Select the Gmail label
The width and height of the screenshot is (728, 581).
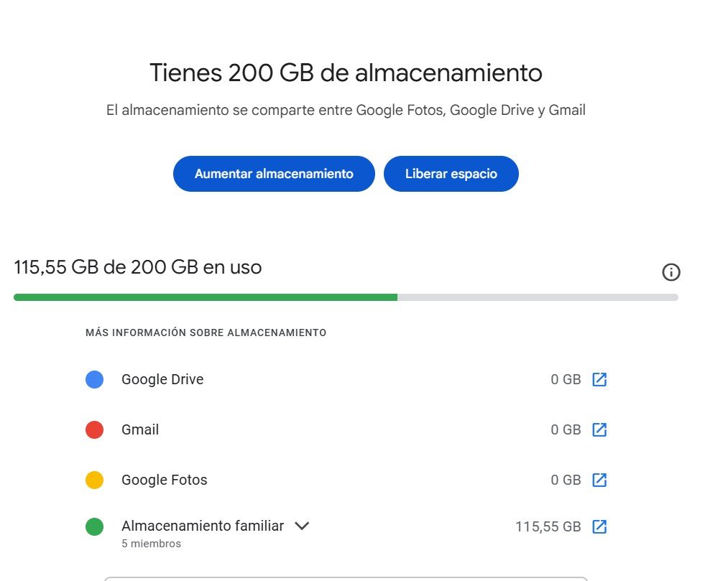point(140,429)
